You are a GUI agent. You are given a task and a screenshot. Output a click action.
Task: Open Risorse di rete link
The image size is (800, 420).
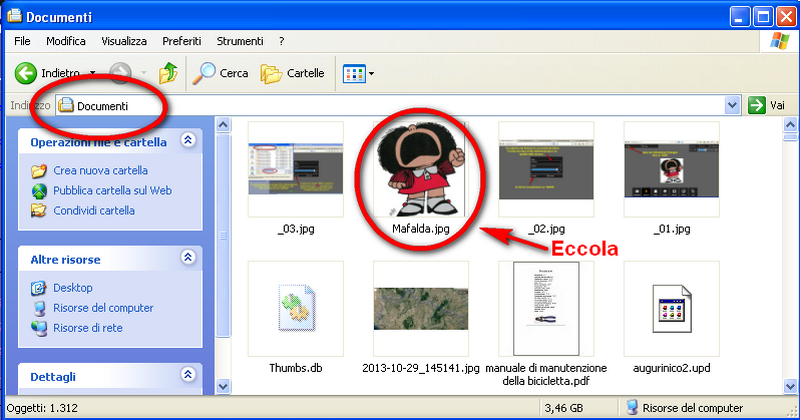(x=88, y=328)
